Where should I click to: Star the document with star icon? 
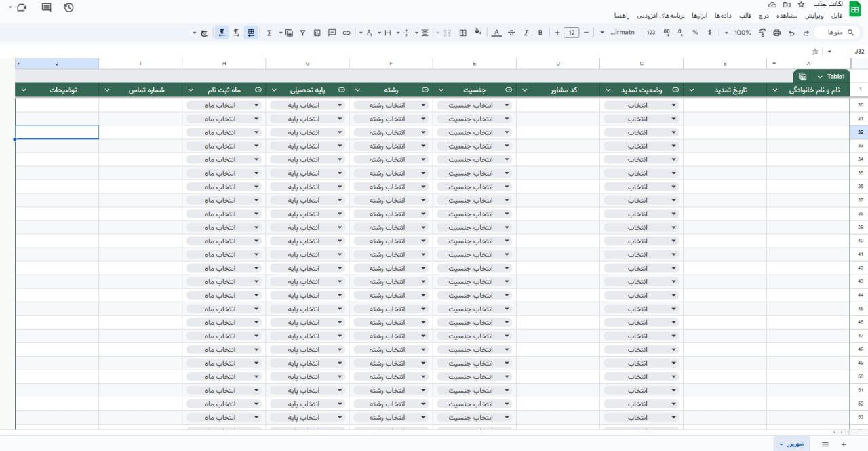click(801, 5)
